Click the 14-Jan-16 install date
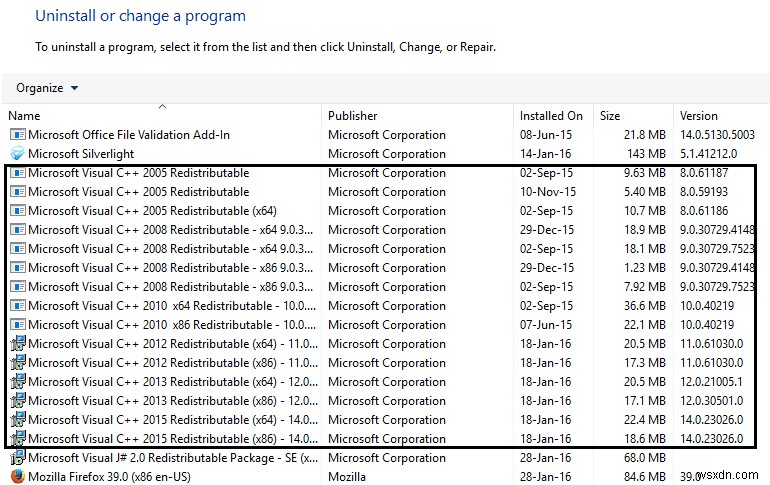770x485 pixels. pos(546,154)
